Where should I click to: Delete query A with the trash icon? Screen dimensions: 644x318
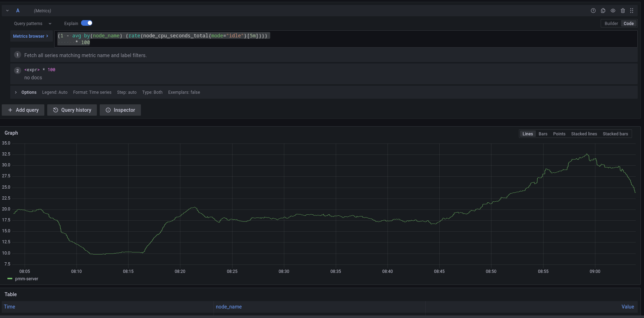coord(623,11)
